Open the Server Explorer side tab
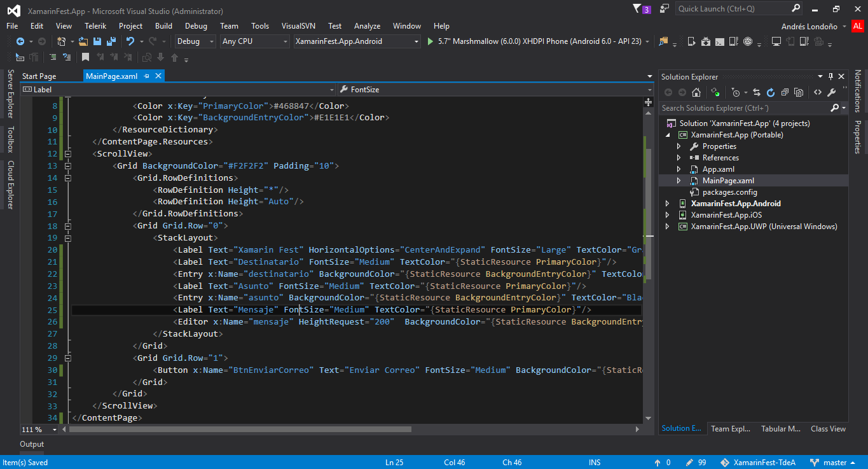The image size is (868, 469). 10,94
